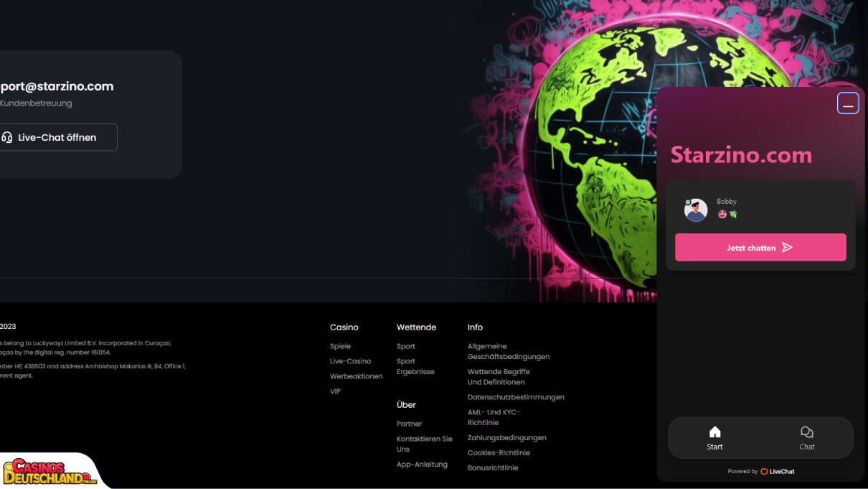
Task: Open the LiveChat powered-by link
Action: (x=778, y=472)
